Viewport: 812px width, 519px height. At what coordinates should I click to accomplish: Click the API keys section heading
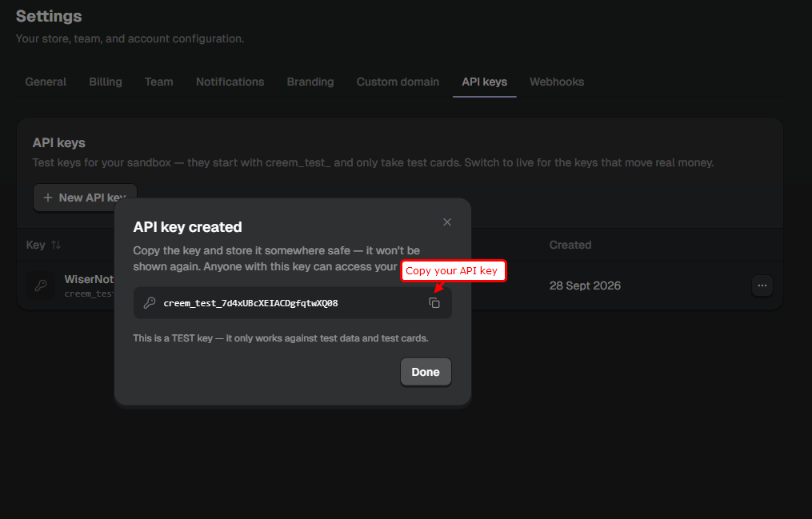tap(59, 143)
